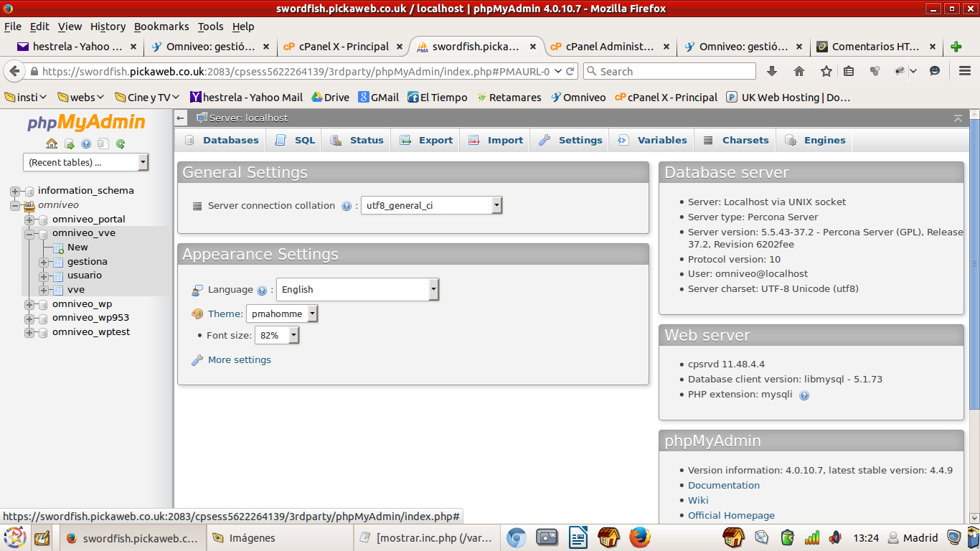Click the page-top collapse icon on the server bar
The width and height of the screenshot is (980, 551).
point(958,118)
